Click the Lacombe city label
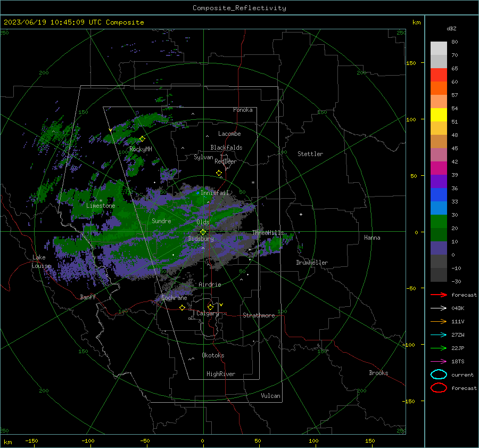479x448 pixels. pyautogui.click(x=229, y=134)
